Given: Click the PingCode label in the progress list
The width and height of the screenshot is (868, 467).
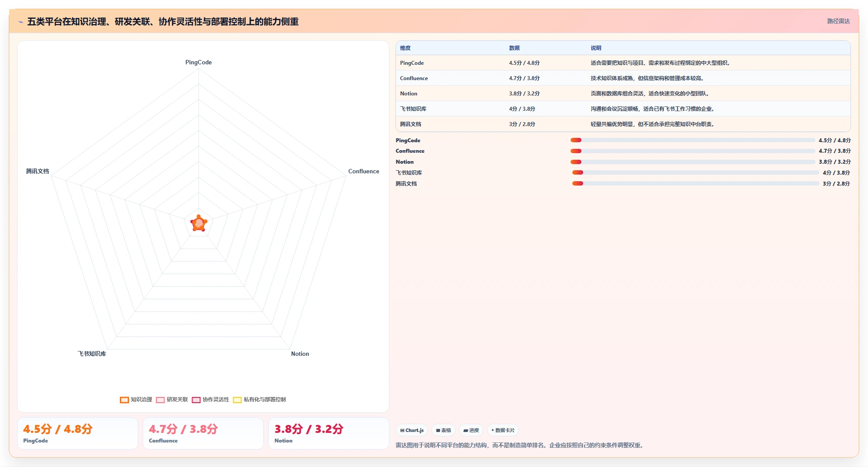Looking at the screenshot, I should [x=408, y=140].
